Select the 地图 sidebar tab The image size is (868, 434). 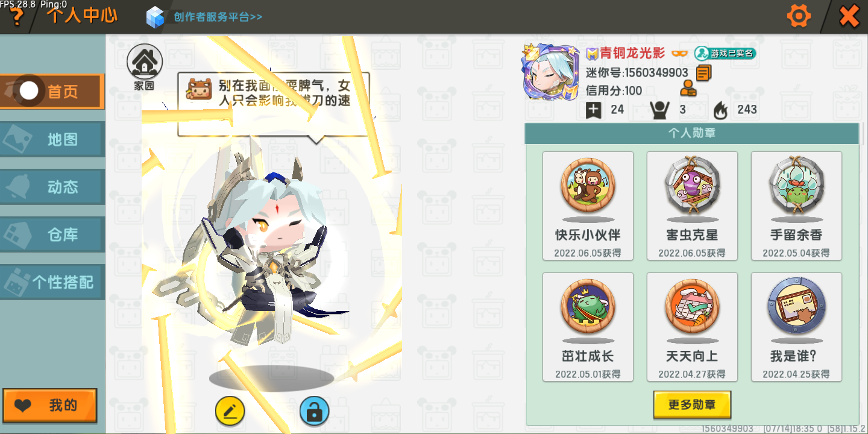[52, 139]
